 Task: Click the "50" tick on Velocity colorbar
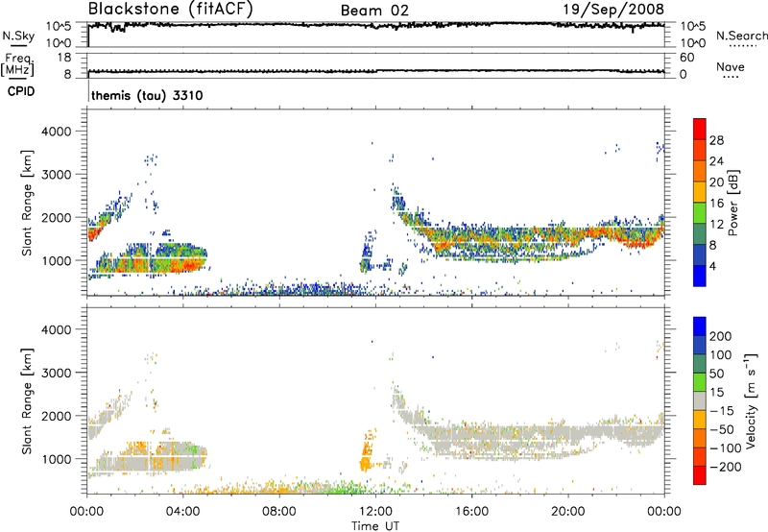click(x=716, y=374)
